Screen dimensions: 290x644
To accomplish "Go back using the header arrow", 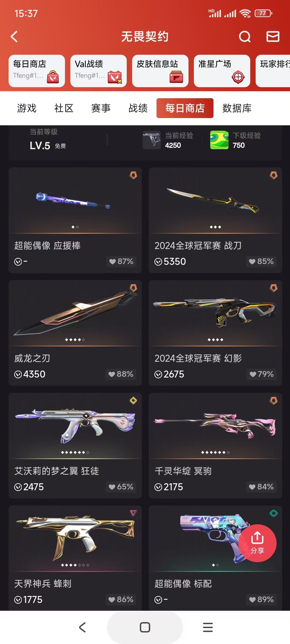I will (x=14, y=36).
